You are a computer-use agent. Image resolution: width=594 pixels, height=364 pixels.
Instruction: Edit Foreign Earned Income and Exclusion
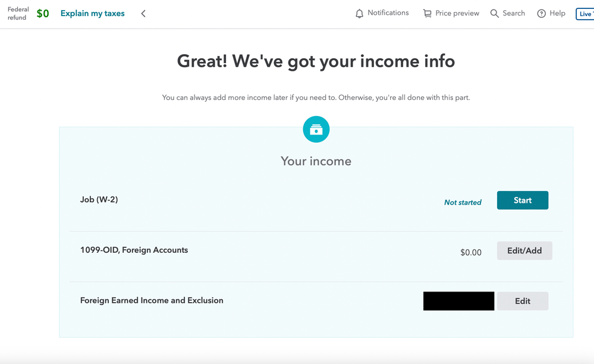point(523,301)
